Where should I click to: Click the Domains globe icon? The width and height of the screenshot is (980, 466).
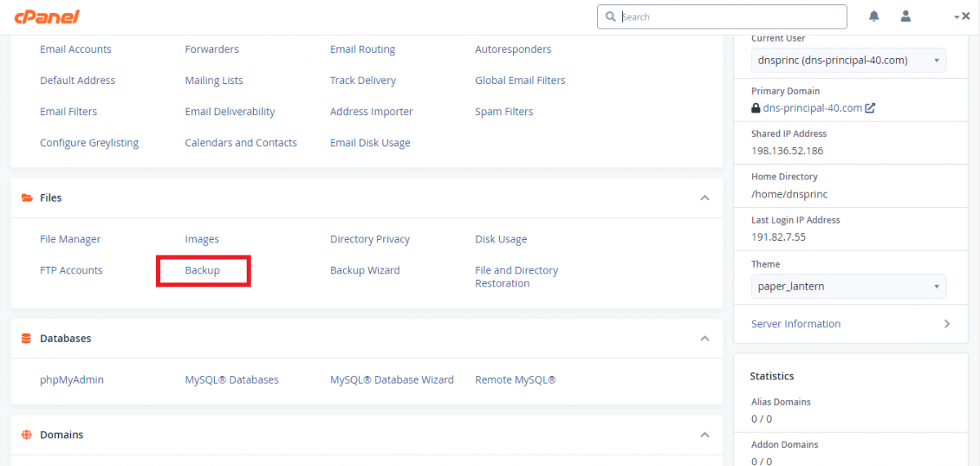point(26,435)
